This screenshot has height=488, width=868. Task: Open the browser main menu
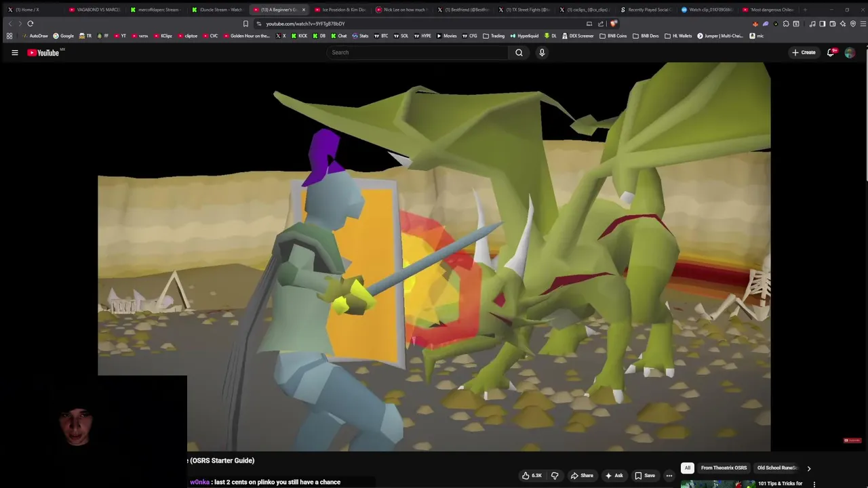coord(863,24)
